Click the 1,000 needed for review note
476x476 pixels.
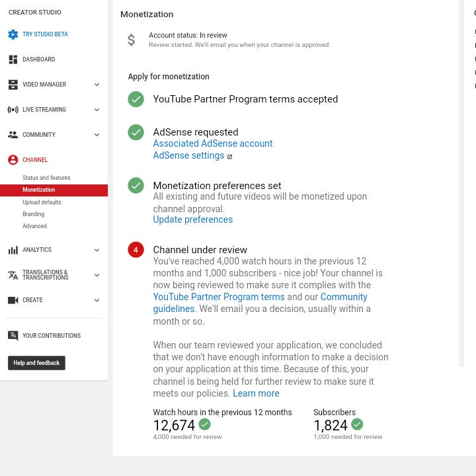[348, 437]
